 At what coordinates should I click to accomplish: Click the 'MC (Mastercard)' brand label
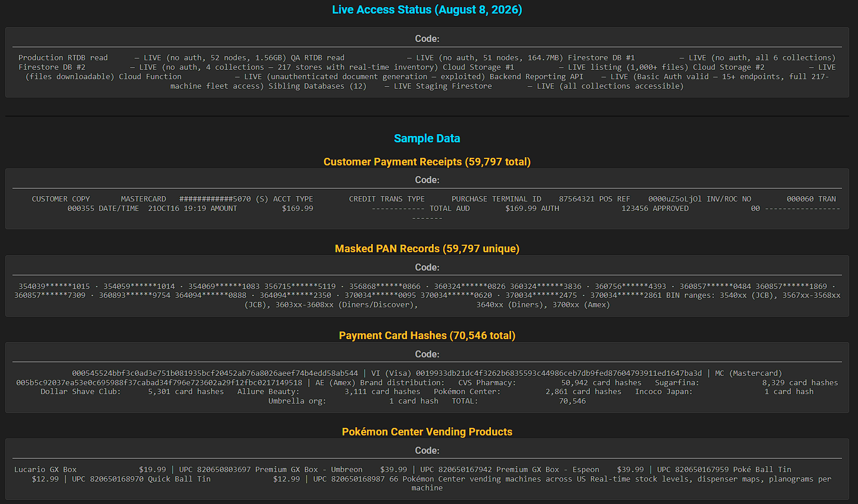point(748,373)
